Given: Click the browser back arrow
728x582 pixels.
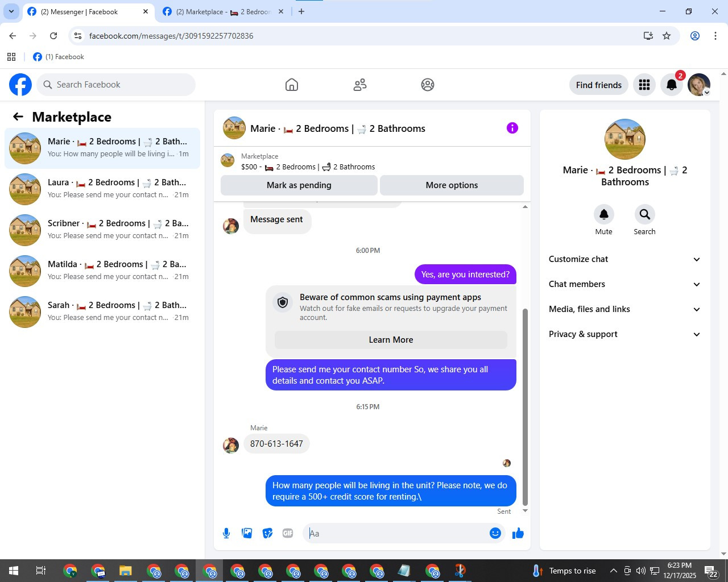Looking at the screenshot, I should point(13,36).
